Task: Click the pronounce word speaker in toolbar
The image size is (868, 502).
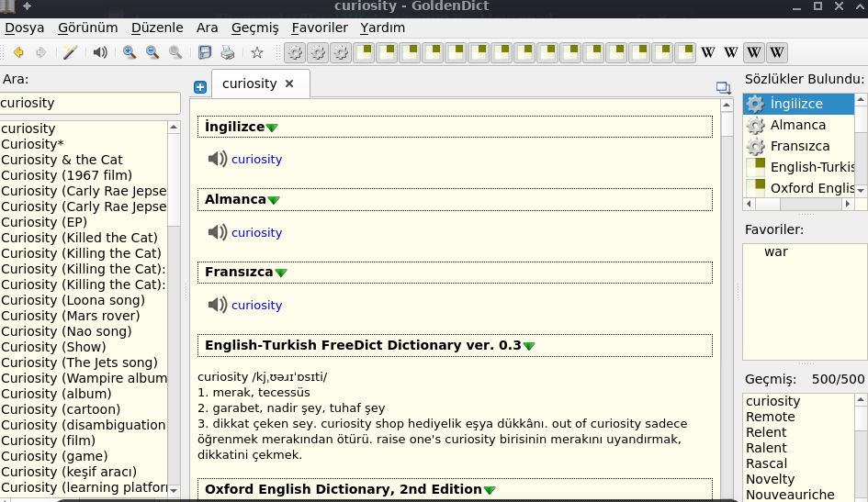Action: click(99, 53)
